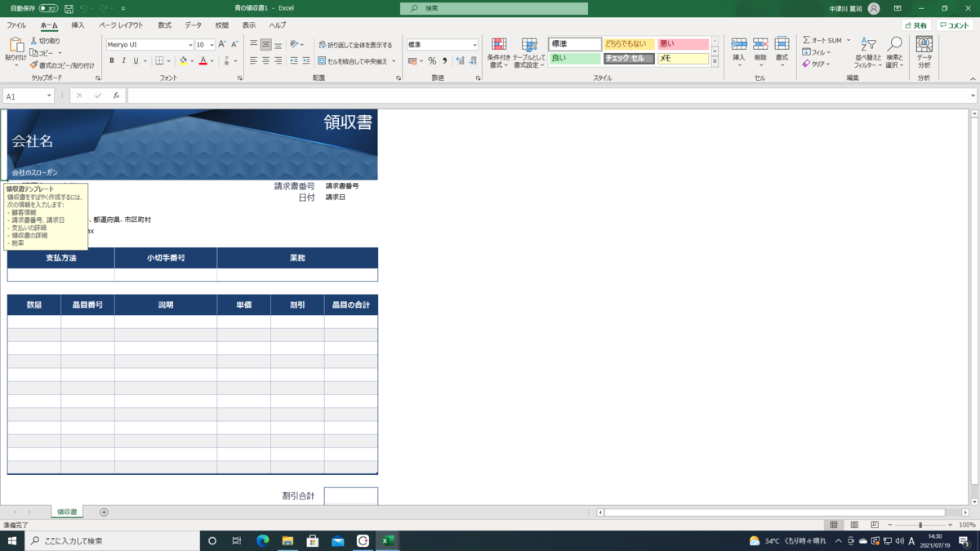The image size is (980, 551).
Task: Click the 共有 share button
Action: 915,25
